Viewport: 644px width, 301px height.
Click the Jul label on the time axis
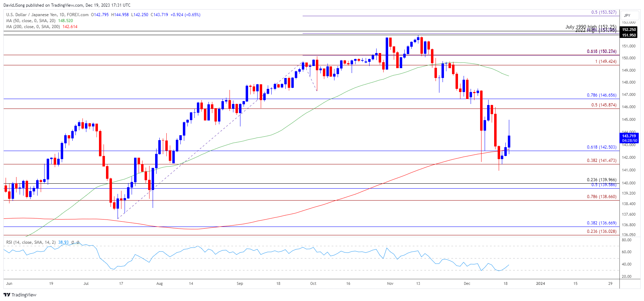click(x=86, y=283)
